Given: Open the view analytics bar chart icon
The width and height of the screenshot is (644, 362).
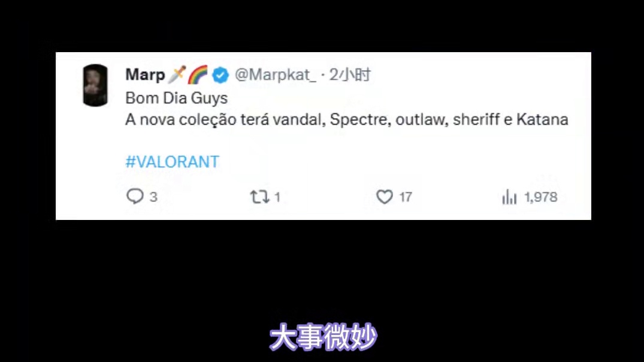Looking at the screenshot, I should click(x=509, y=197).
